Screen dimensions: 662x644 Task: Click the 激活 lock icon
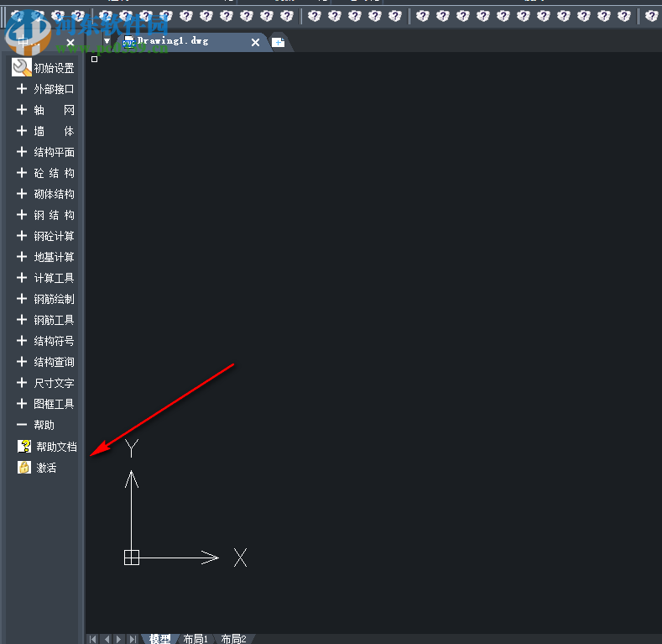24,468
